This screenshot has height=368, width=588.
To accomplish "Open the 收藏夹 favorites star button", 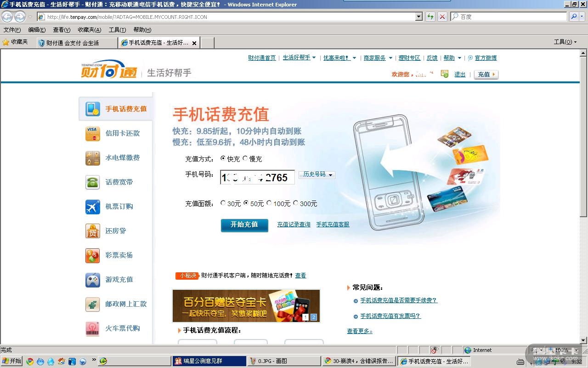I will [x=15, y=42].
